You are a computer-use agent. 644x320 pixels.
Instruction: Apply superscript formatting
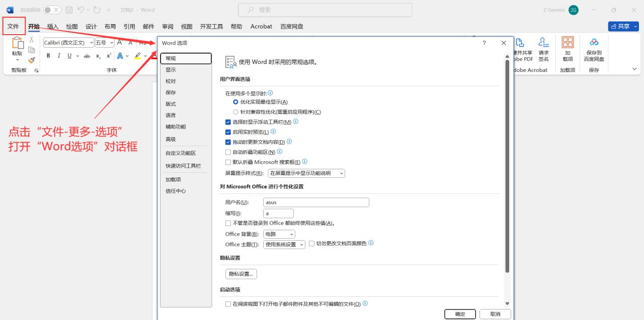109,56
